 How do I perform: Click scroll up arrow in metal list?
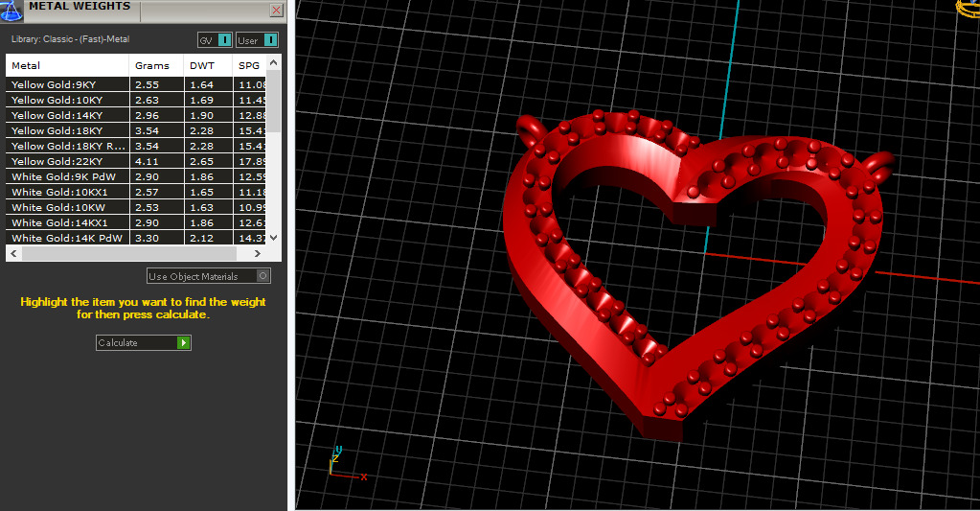coord(273,62)
